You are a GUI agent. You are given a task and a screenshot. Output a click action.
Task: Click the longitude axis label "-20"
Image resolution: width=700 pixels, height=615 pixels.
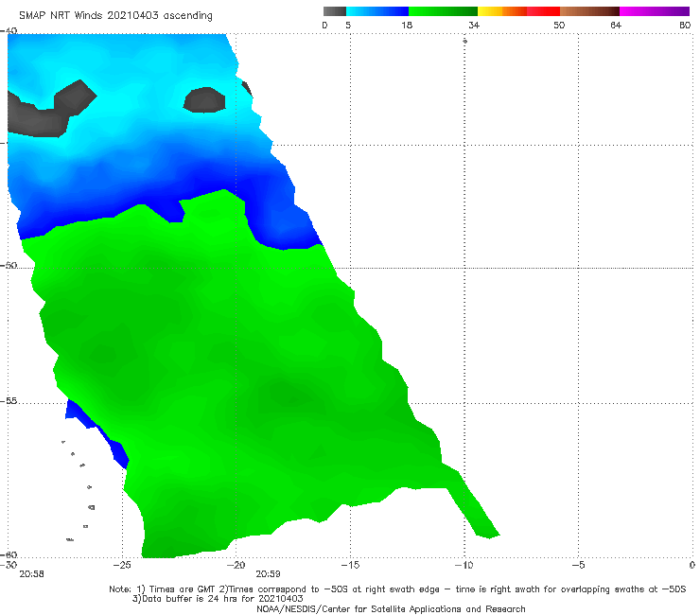pos(236,565)
